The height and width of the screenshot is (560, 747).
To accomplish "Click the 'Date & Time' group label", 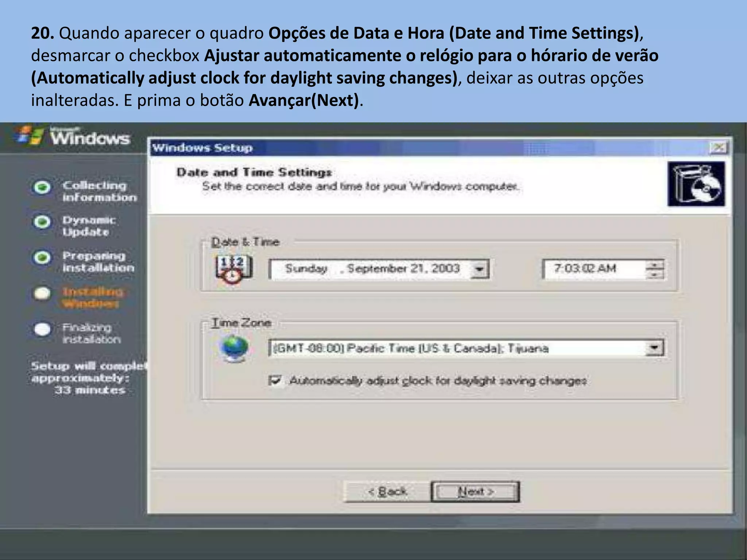I will coord(245,242).
